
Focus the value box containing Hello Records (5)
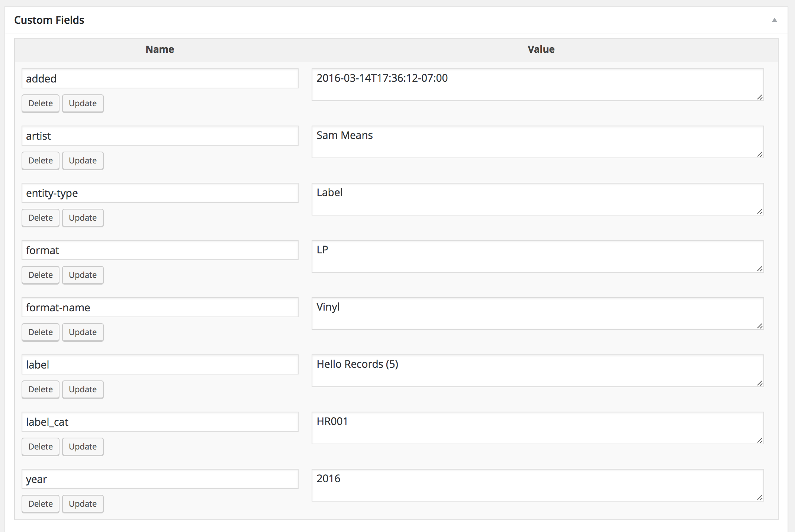coord(538,371)
